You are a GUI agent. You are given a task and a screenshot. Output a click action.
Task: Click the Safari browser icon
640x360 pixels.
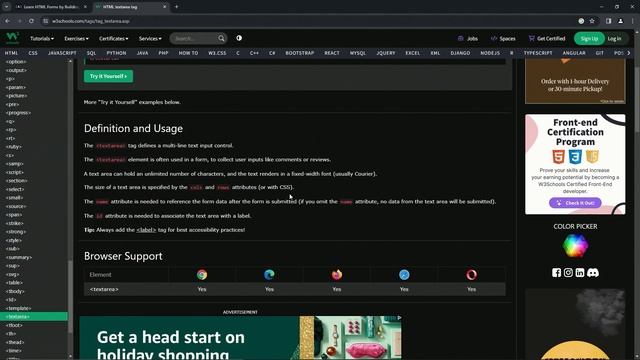point(404,275)
